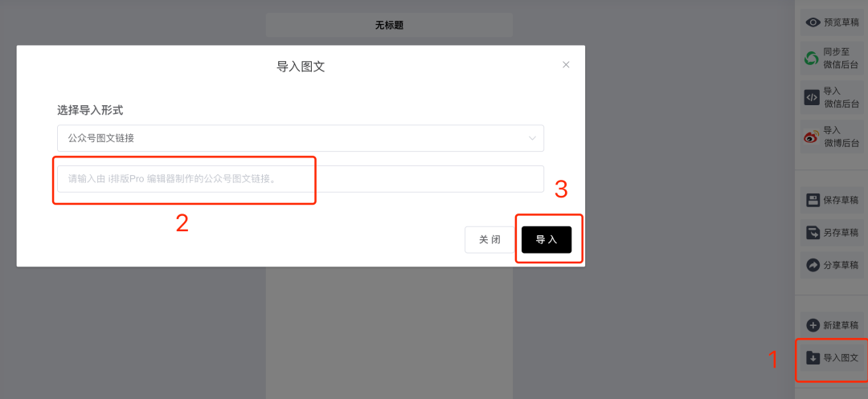Open the 公众号图文链接 import type dropdown
The width and height of the screenshot is (868, 399).
(301, 138)
